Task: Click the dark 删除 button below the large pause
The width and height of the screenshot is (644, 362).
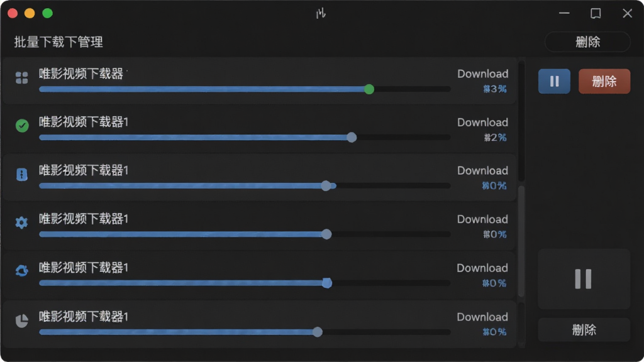Action: click(584, 329)
